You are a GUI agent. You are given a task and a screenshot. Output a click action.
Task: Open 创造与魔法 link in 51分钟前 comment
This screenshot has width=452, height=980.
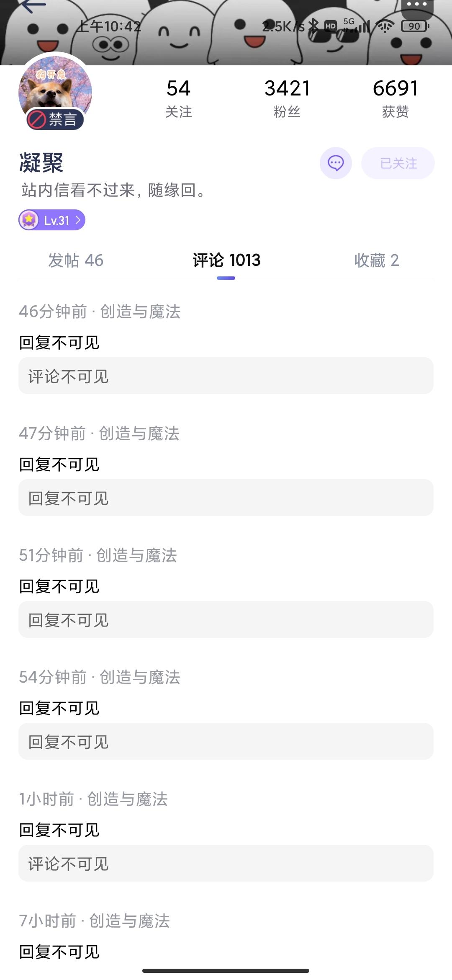point(137,555)
